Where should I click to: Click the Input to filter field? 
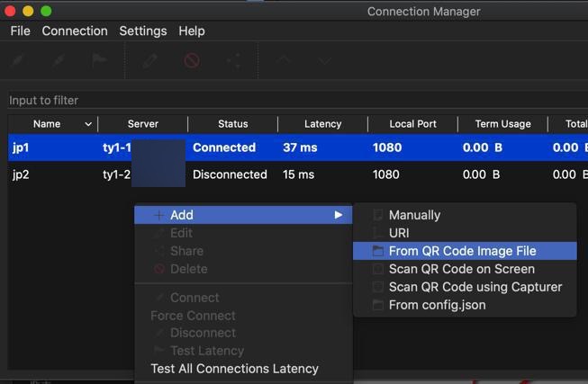[x=298, y=100]
